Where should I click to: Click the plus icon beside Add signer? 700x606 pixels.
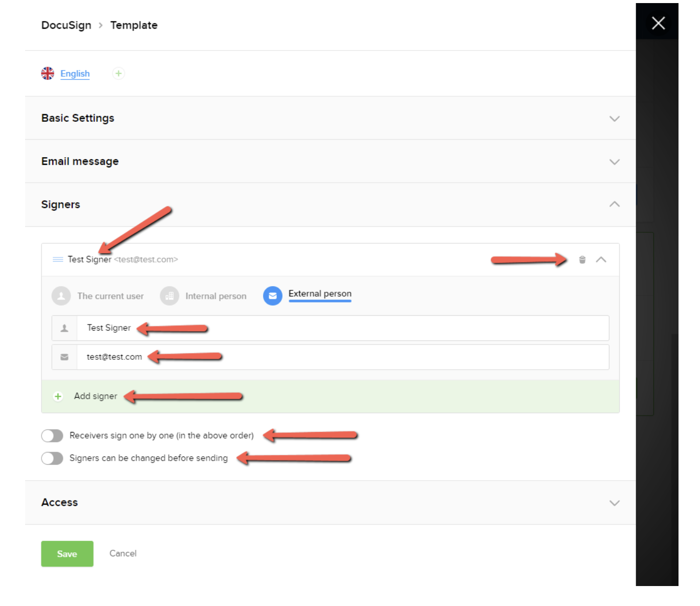[58, 397]
